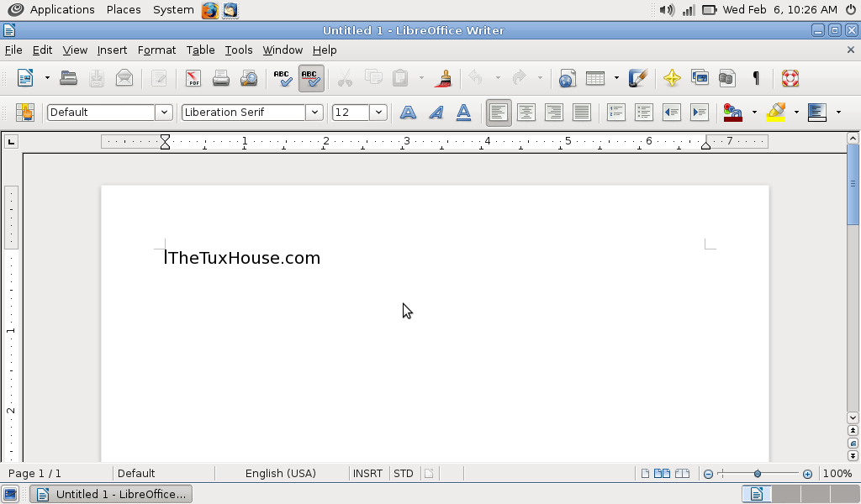Click INSRT insert mode in status bar
This screenshot has width=861, height=504.
click(368, 473)
